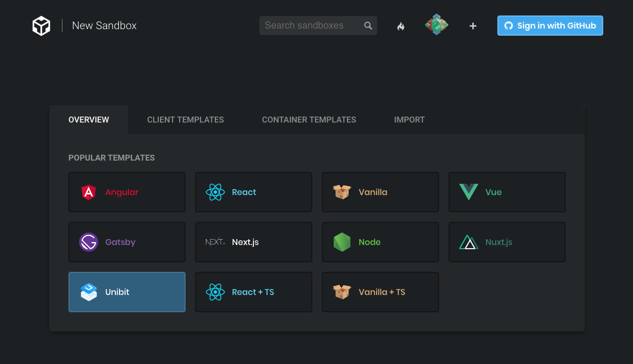This screenshot has height=364, width=633.
Task: Click the React atom logo in React card
Action: [x=215, y=192]
